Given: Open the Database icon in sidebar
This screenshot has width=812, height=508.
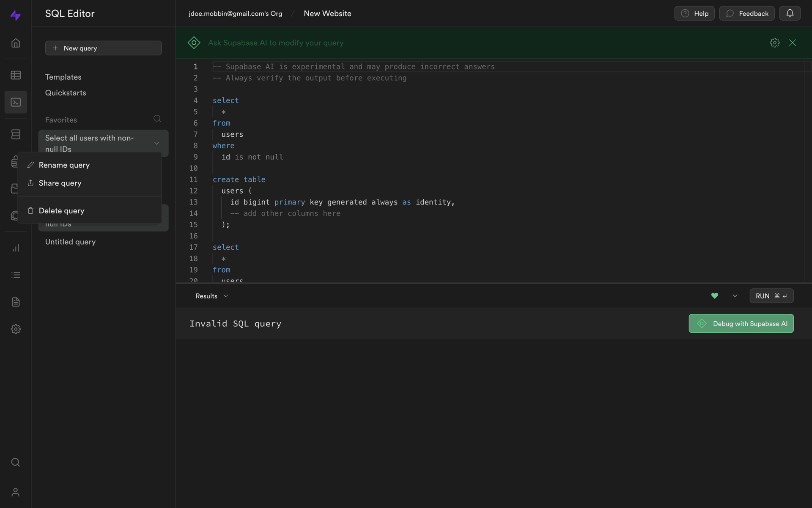Looking at the screenshot, I should click(x=16, y=134).
